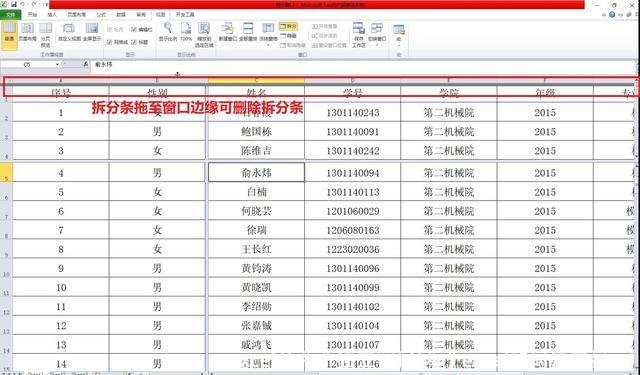Open Switch Windows (切换窗口) dropdown
Viewport: 640px width, 375px height.
pyautogui.click(x=377, y=34)
